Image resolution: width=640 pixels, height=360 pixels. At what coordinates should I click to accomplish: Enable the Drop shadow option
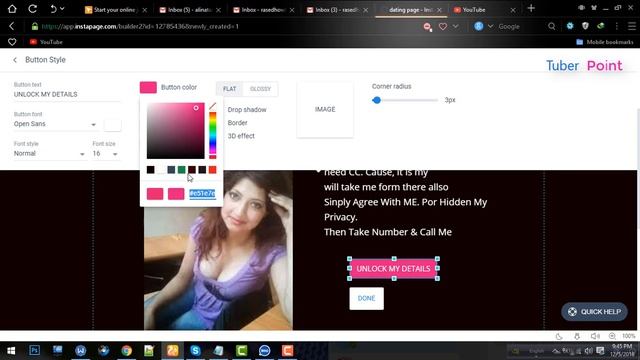coord(247,110)
